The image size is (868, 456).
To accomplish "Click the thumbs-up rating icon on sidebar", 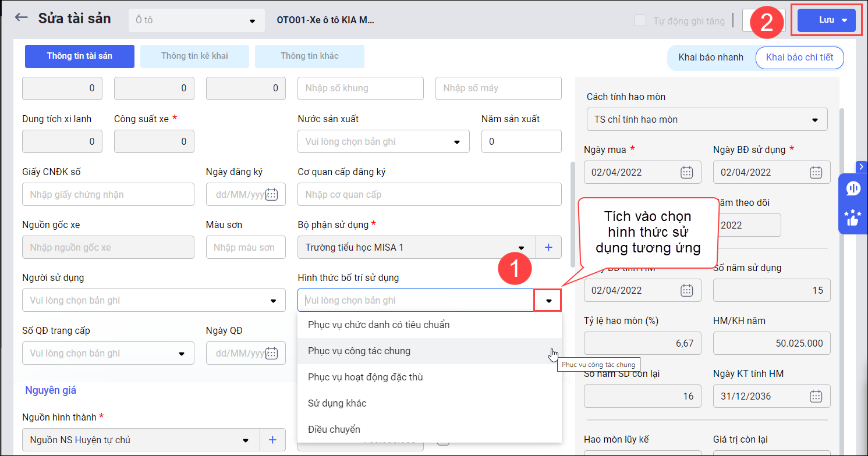I will click(x=853, y=218).
